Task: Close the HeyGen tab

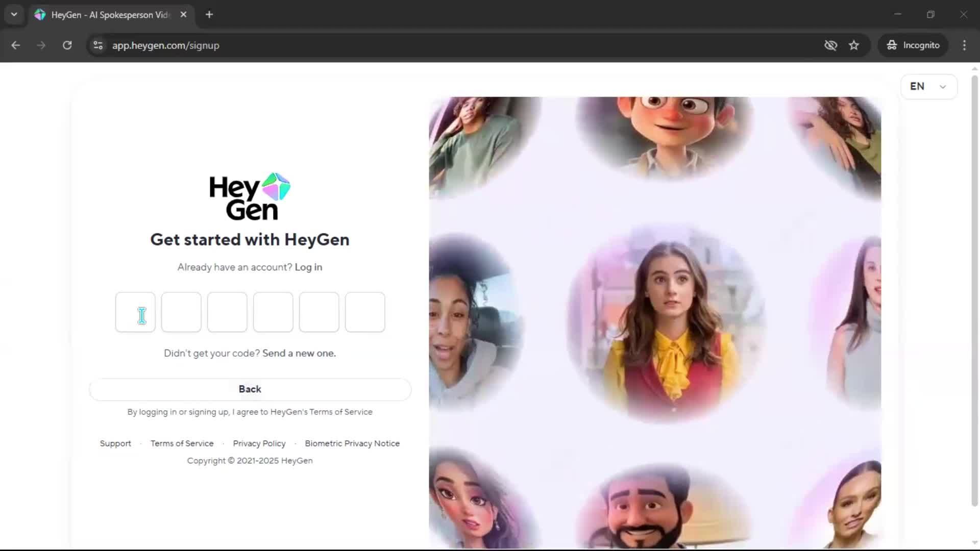Action: pos(184,15)
